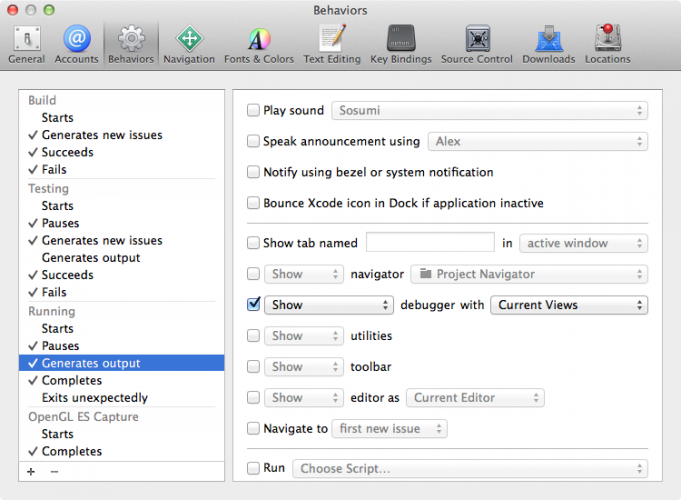The image size is (681, 500).
Task: Click the tab name text field
Action: 430,242
